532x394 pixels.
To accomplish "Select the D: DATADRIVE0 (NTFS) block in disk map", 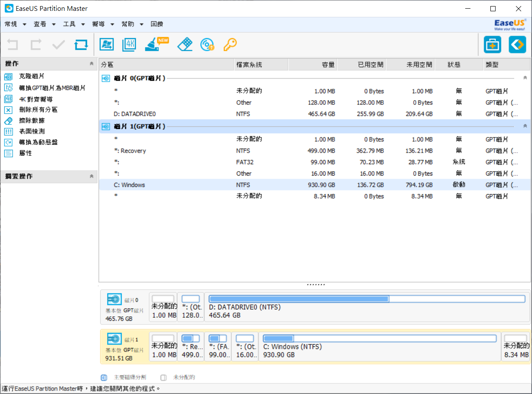I will (x=367, y=307).
